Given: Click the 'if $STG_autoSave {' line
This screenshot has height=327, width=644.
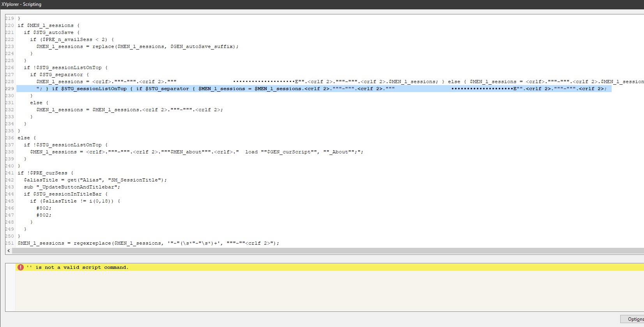Looking at the screenshot, I should click(51, 32).
